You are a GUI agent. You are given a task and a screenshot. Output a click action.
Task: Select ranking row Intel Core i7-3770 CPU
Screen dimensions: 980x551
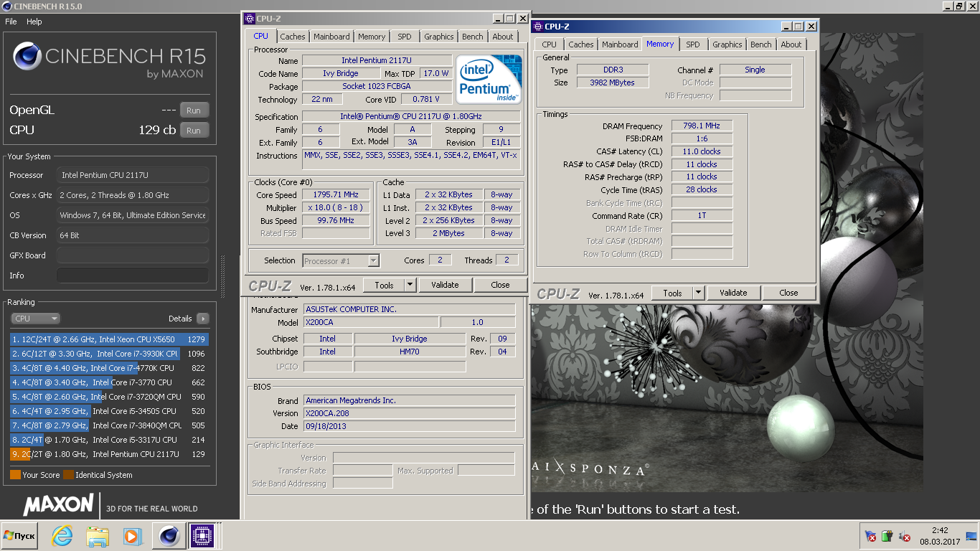click(109, 382)
